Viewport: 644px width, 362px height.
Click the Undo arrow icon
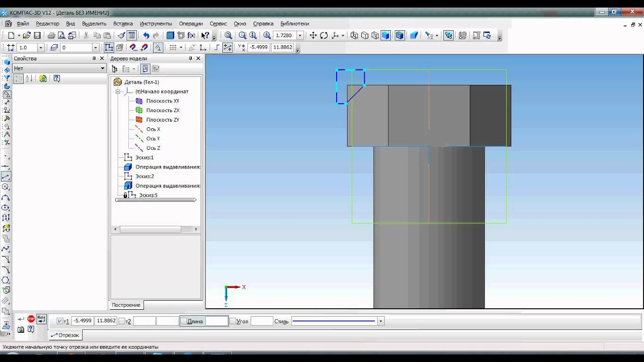click(x=146, y=35)
